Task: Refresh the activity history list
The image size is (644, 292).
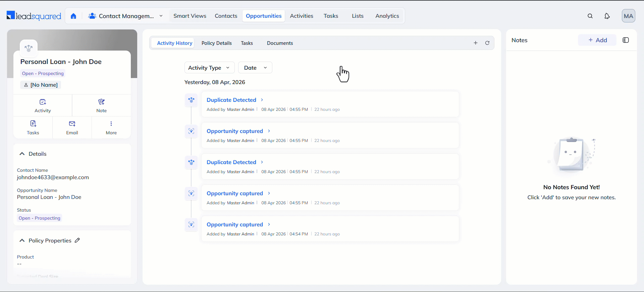Action: pyautogui.click(x=487, y=43)
